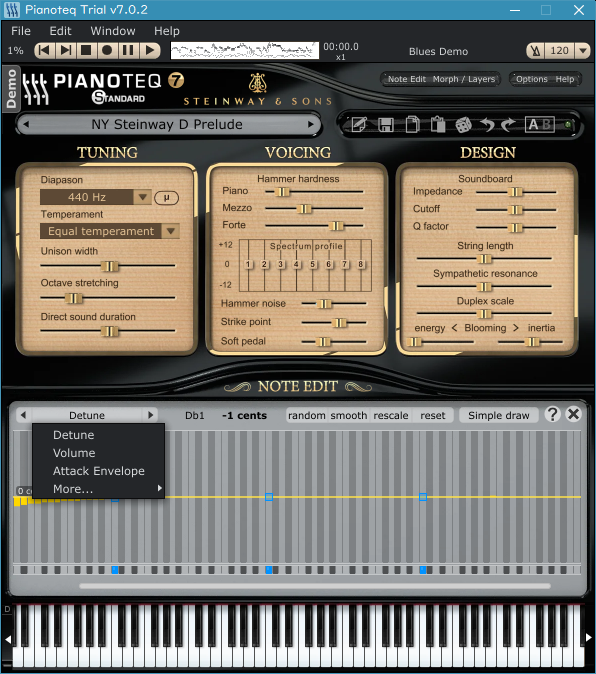596x674 pixels.
Task: Go to previous note edit parameter
Action: pos(24,415)
